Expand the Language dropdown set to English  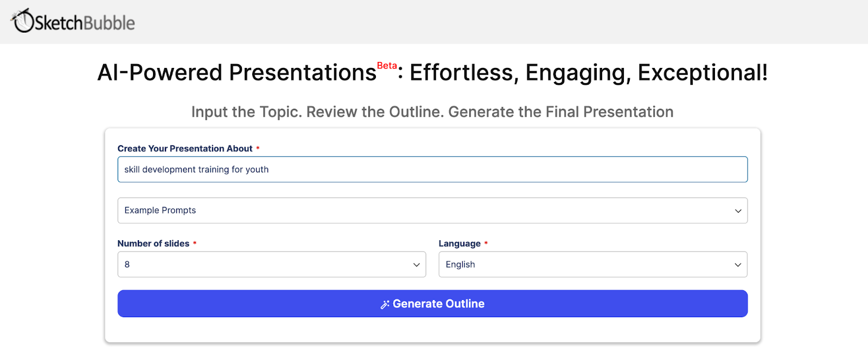(592, 265)
